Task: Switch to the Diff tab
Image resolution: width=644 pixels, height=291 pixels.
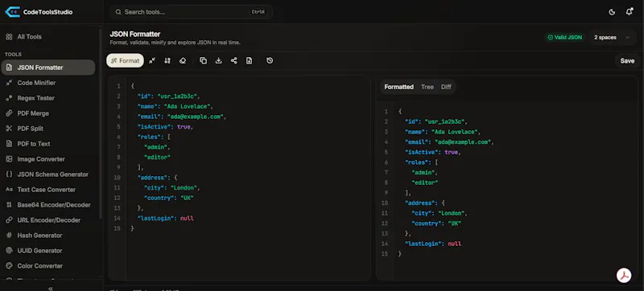Action: (446, 87)
